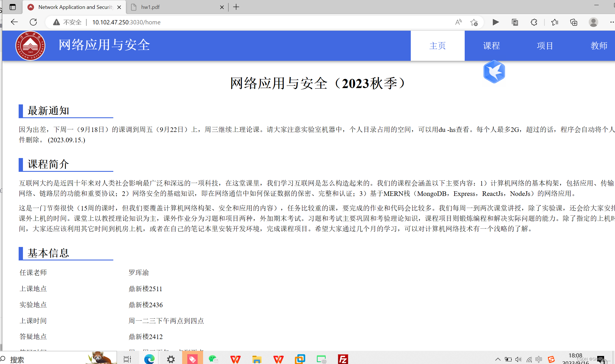Open the Extensions puzzle icon
615x364 pixels.
pyautogui.click(x=534, y=22)
